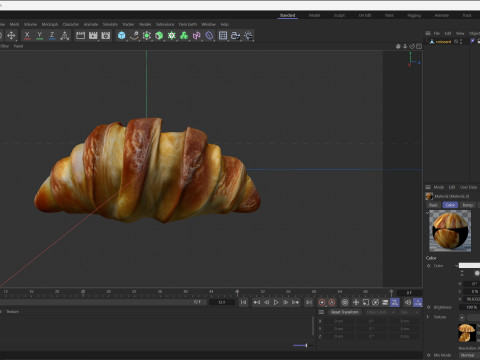Open the Object Manager hamburger menu

point(428,33)
